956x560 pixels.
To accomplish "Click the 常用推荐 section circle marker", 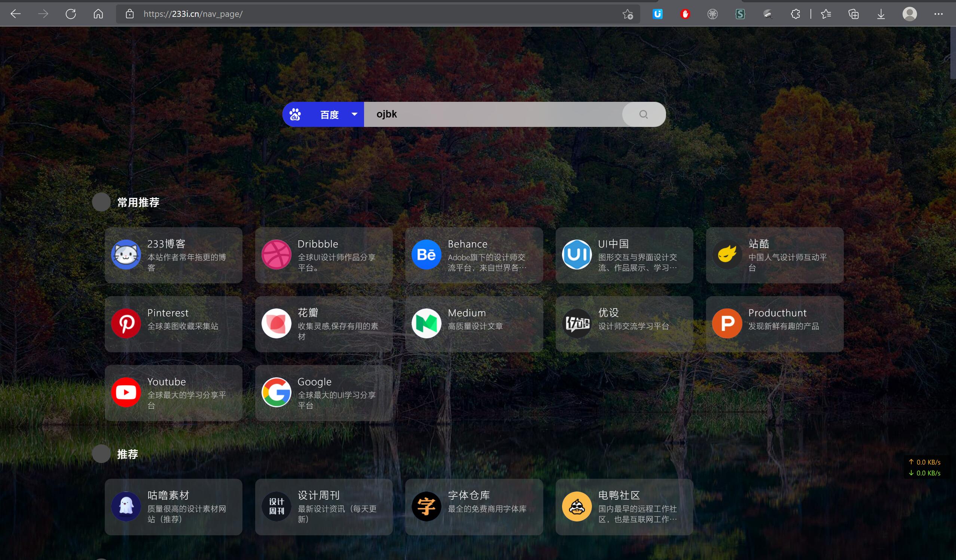I will (101, 202).
